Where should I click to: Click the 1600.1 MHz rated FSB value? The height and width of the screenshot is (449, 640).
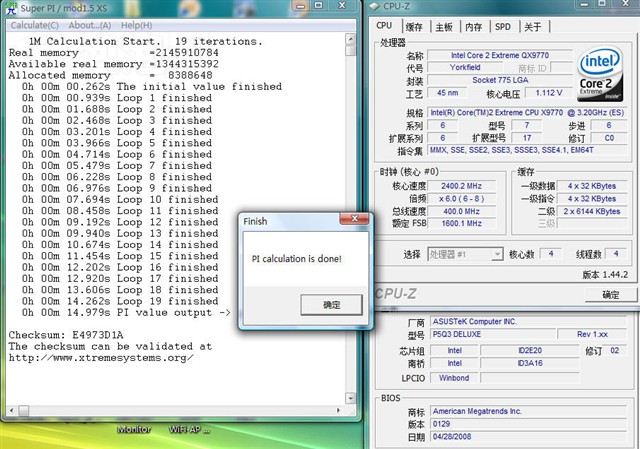pyautogui.click(x=462, y=223)
